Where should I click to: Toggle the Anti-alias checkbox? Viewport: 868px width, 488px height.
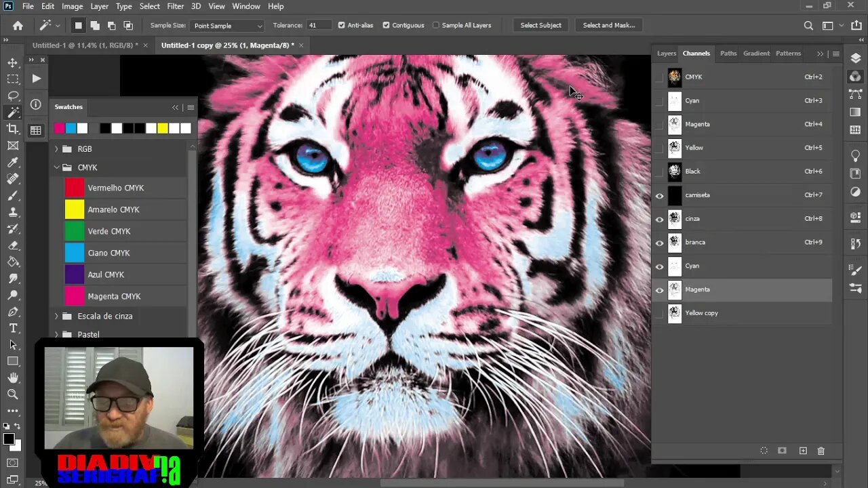click(341, 25)
